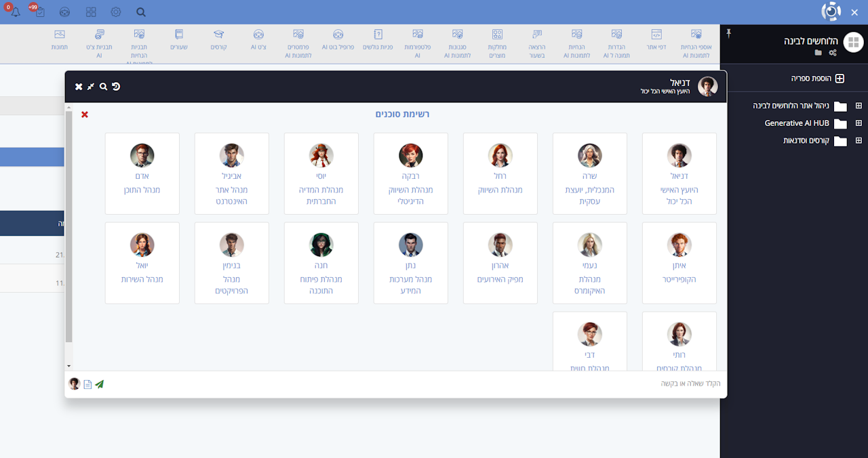Click the chat history icon in Daniel header
This screenshot has width=868, height=458.
coord(116,87)
